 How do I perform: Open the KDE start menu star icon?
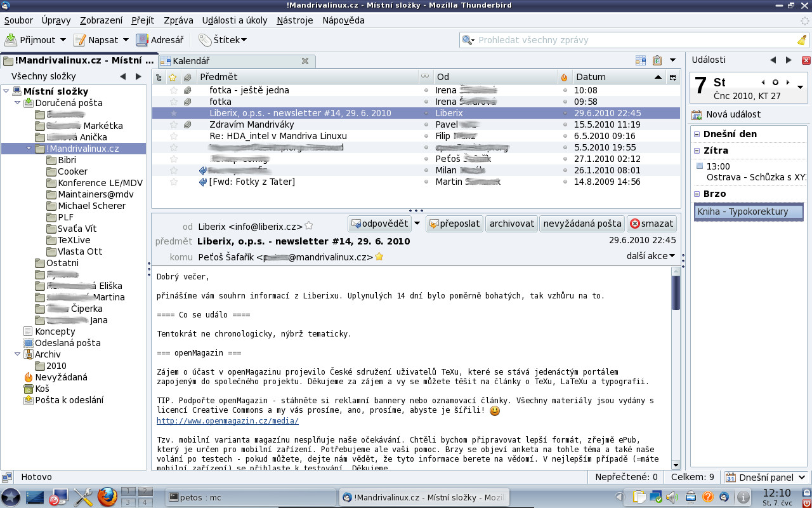(x=11, y=497)
